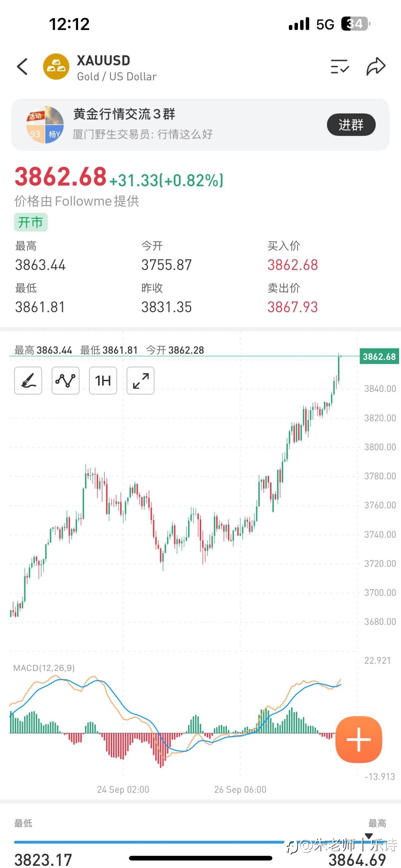The height and width of the screenshot is (868, 401).
Task: Expand chart to fullscreen
Action: pos(140,381)
